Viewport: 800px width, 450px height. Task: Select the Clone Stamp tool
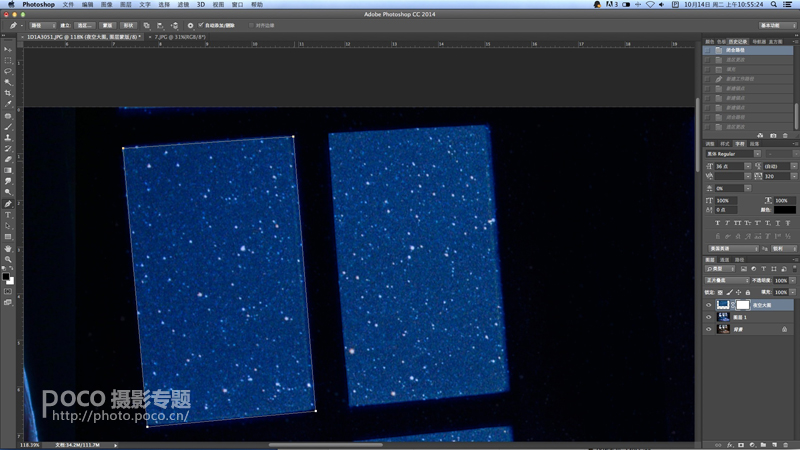pos(8,137)
